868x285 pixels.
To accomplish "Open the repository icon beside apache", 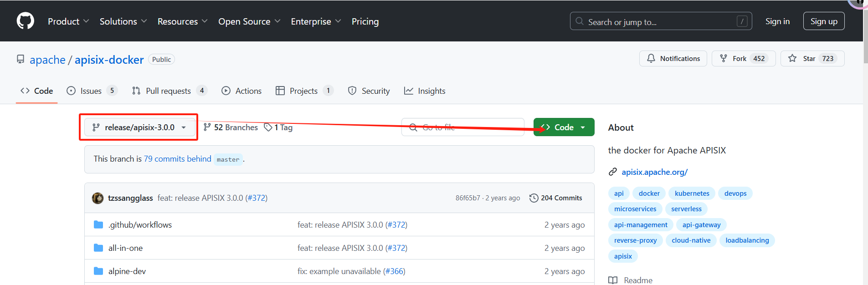I will tap(21, 59).
